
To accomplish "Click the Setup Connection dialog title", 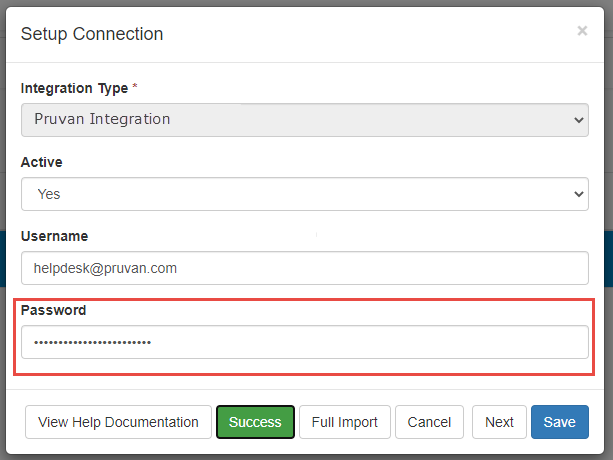I will [92, 34].
